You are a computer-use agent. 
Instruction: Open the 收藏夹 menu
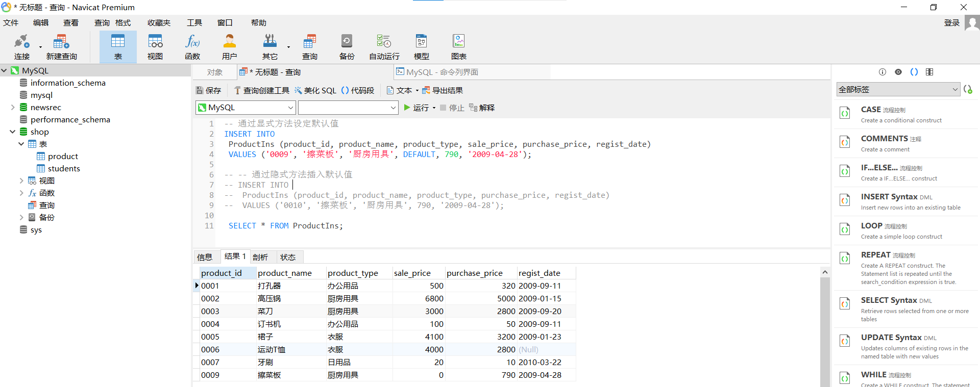(159, 23)
